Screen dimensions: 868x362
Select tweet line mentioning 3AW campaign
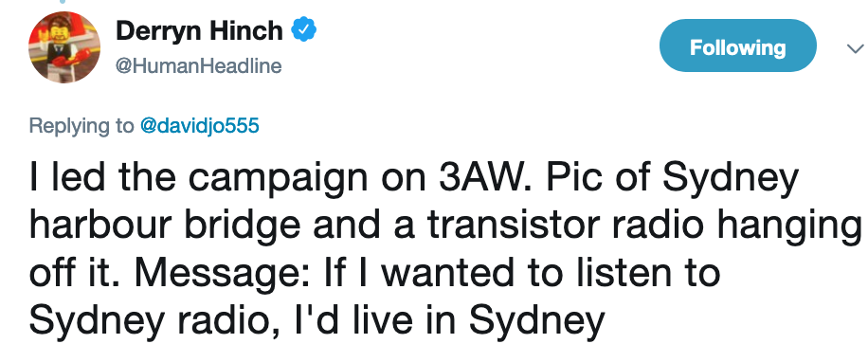(x=414, y=177)
